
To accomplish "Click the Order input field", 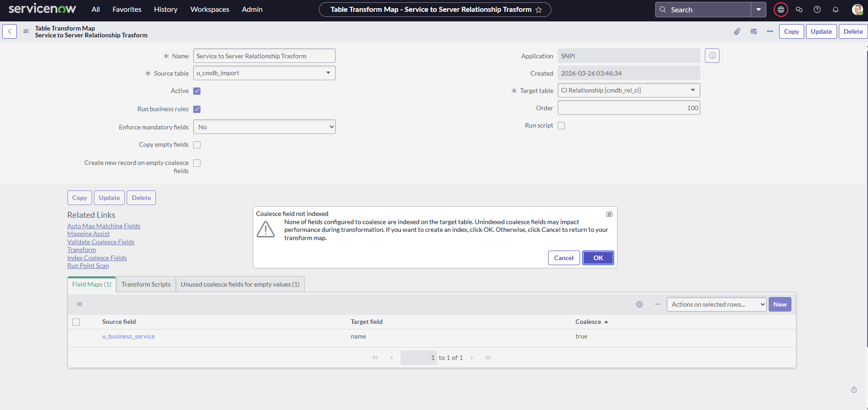I will point(629,108).
